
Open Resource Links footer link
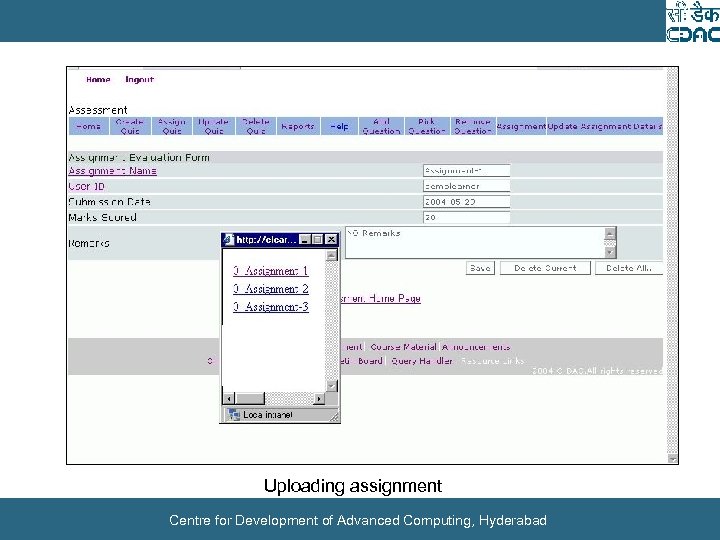click(x=492, y=361)
